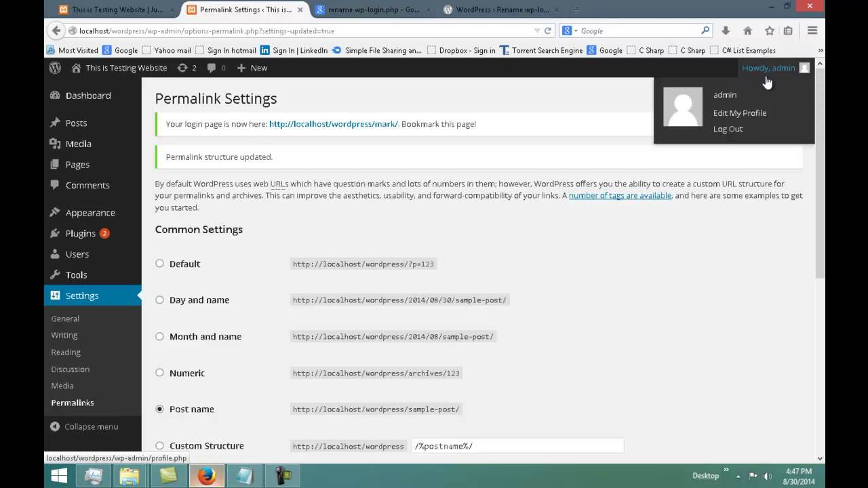Choose the Numeric permalink radio button

[x=159, y=372]
